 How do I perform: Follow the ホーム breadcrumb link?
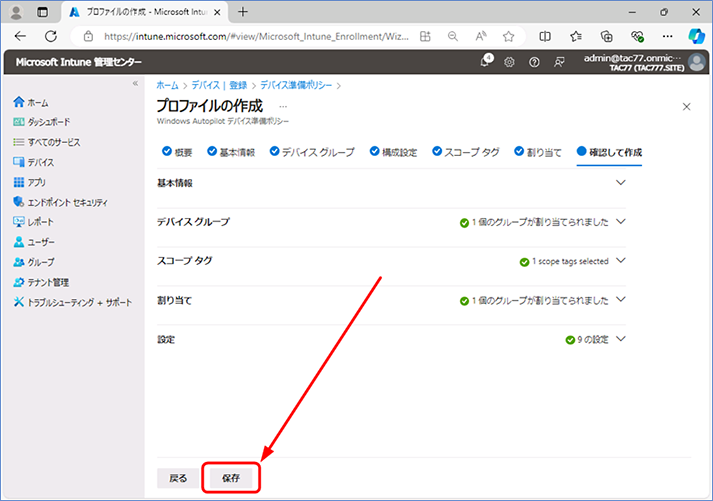167,85
